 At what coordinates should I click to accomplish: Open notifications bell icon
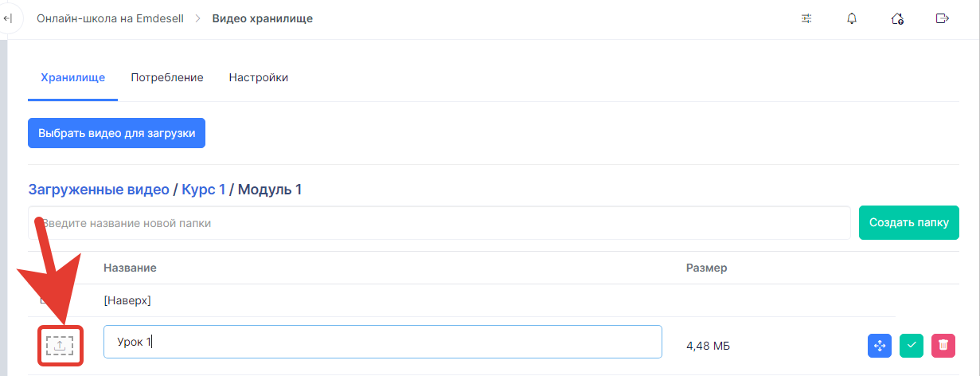coord(852,18)
